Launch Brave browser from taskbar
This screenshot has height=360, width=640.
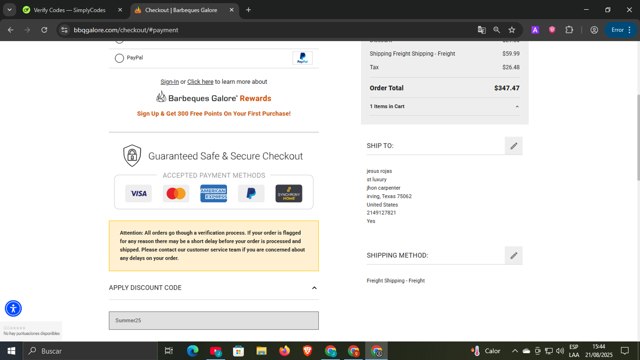coord(307,351)
